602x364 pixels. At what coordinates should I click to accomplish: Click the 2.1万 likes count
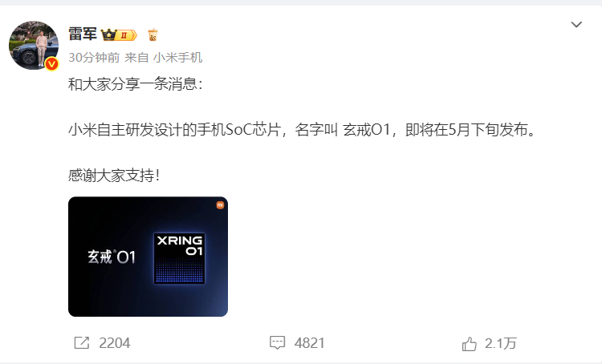pos(501,344)
